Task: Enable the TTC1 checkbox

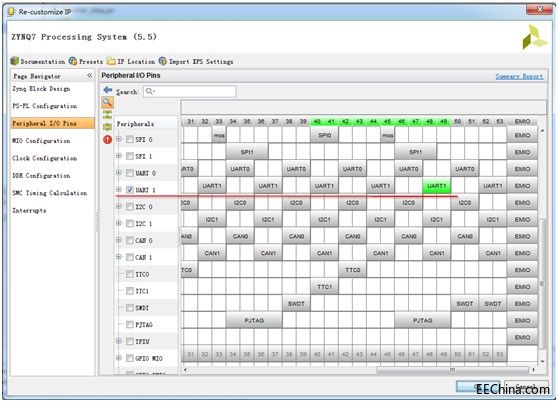Action: pos(130,291)
